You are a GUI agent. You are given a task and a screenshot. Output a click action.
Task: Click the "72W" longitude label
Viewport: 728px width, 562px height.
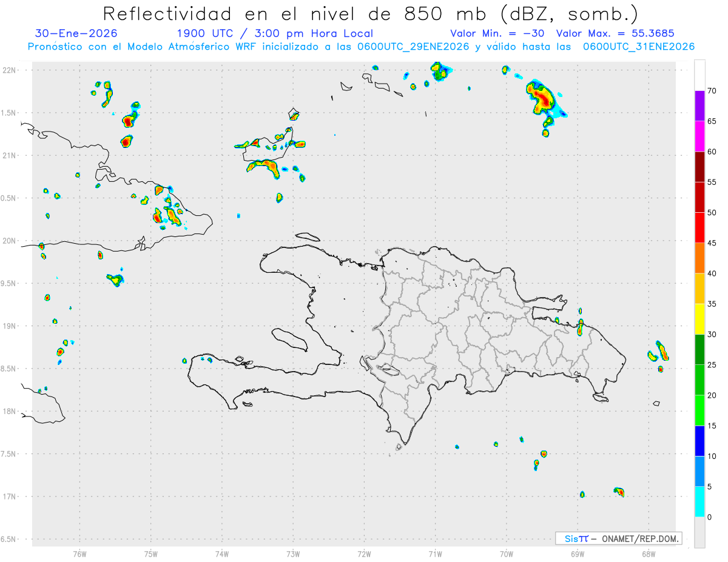364,554
